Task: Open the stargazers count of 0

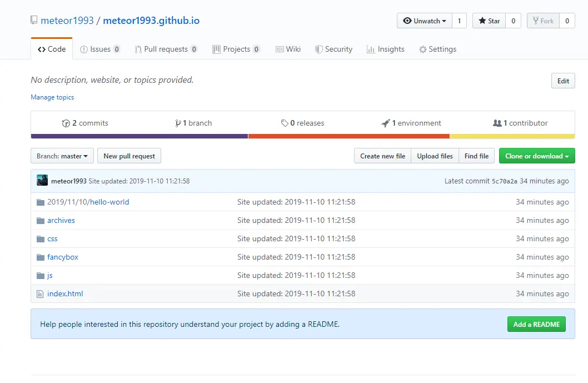Action: pyautogui.click(x=514, y=21)
